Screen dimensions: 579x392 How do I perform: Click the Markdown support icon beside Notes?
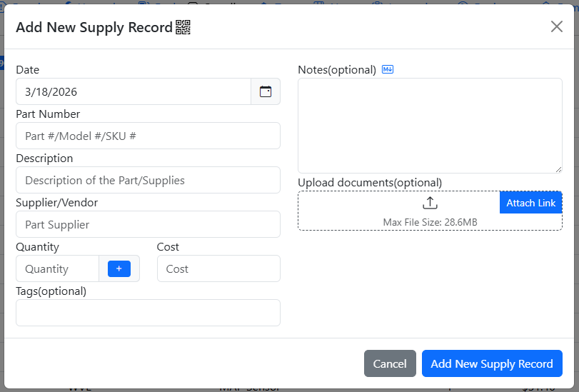pos(388,69)
